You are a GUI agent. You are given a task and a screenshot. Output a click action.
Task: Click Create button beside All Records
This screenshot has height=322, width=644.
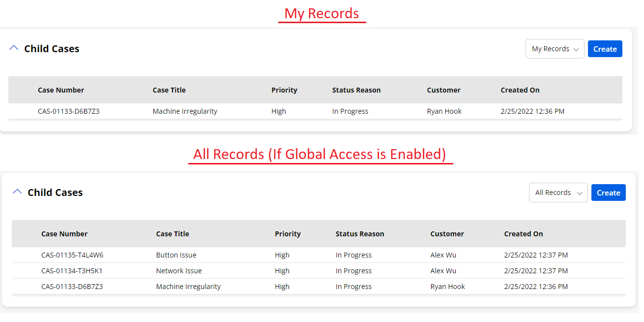click(608, 193)
